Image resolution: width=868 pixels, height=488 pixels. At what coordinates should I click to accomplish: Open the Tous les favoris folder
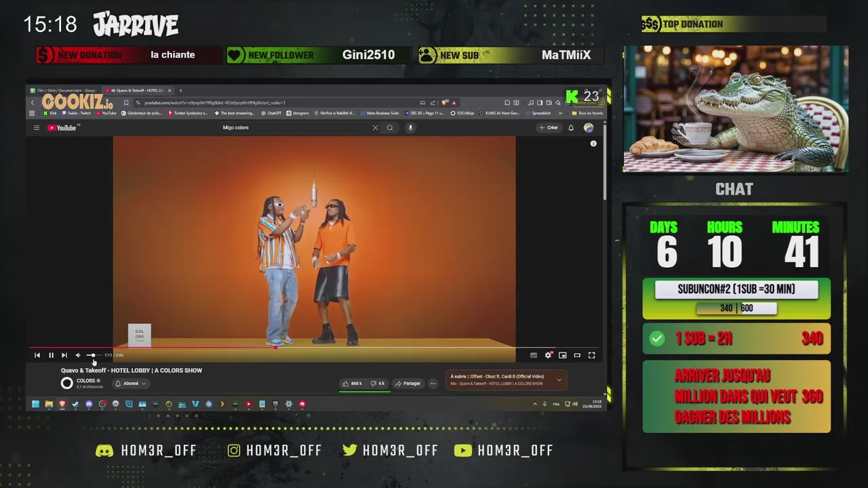pos(587,113)
